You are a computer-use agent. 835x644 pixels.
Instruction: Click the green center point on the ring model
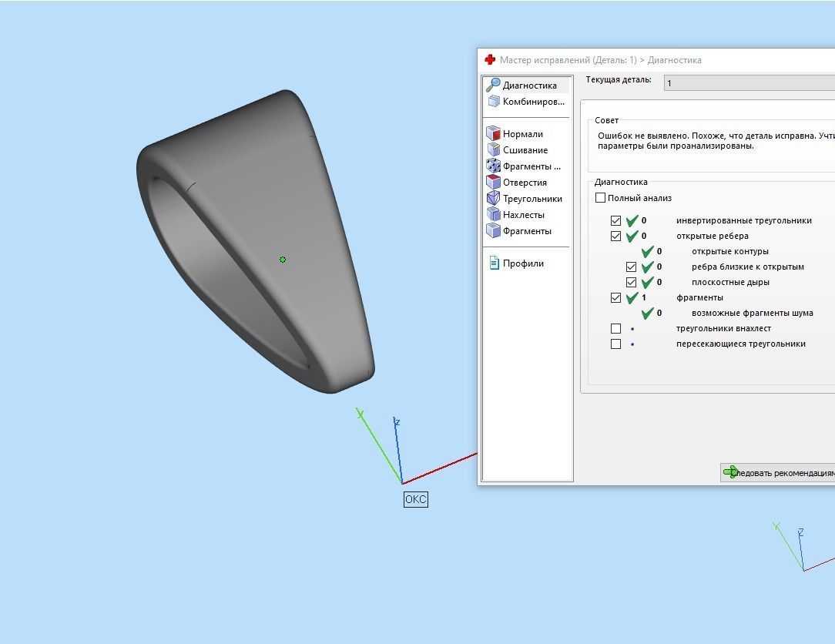pyautogui.click(x=283, y=260)
